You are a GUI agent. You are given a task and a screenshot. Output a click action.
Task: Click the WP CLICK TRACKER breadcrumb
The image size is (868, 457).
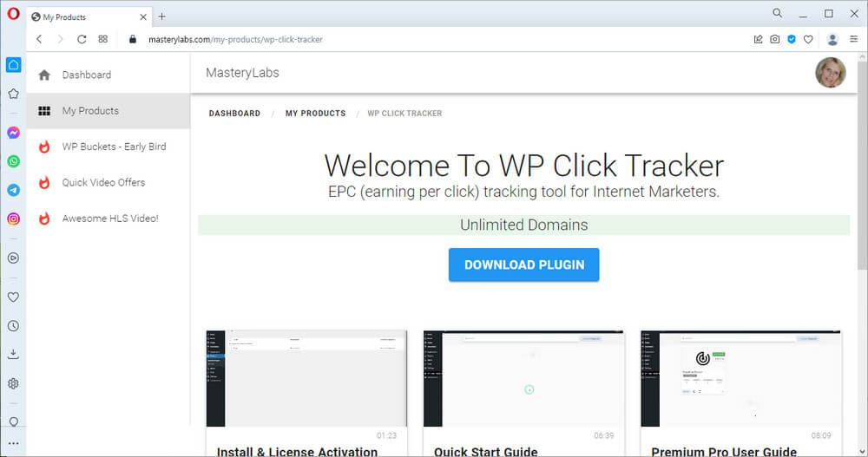pyautogui.click(x=404, y=114)
